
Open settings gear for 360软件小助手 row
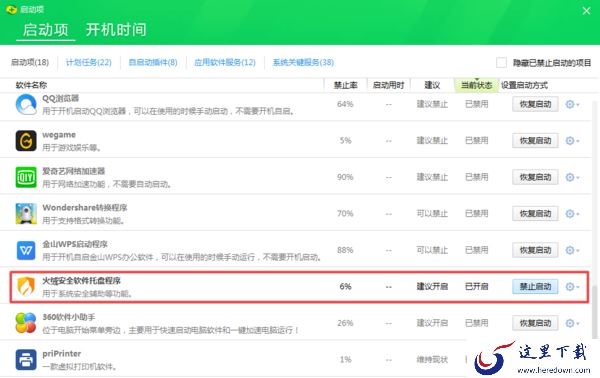572,323
